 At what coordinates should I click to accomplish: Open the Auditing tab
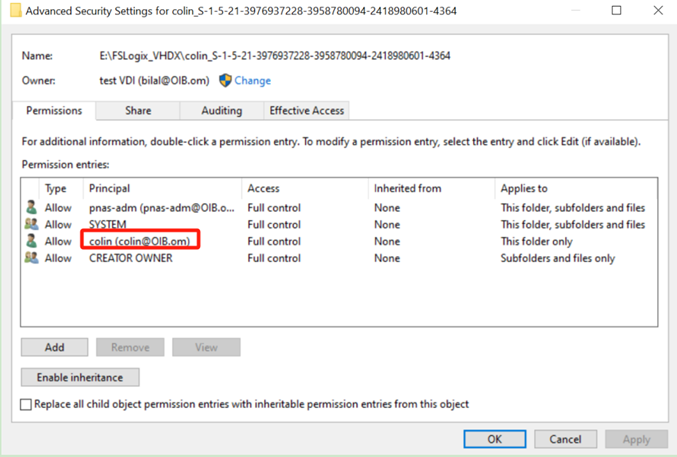coord(221,111)
